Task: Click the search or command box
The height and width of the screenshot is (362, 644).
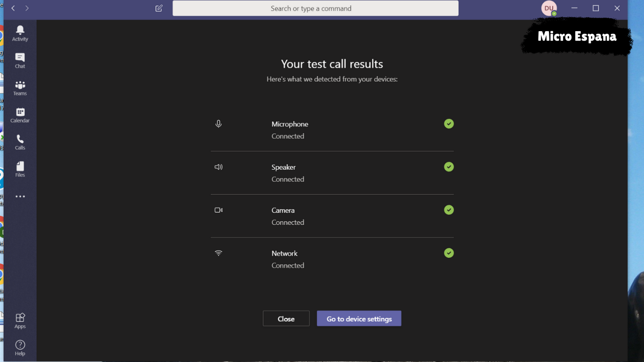Action: pyautogui.click(x=315, y=9)
